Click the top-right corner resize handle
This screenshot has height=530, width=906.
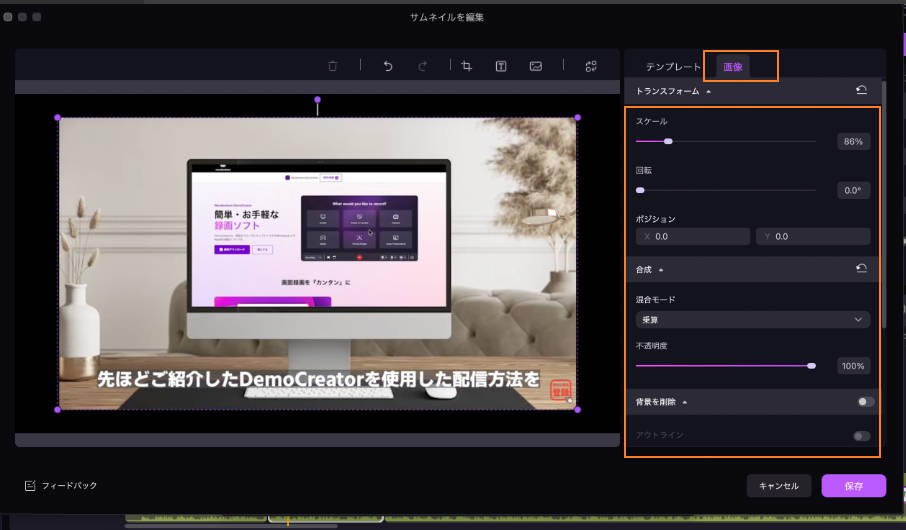tap(577, 117)
